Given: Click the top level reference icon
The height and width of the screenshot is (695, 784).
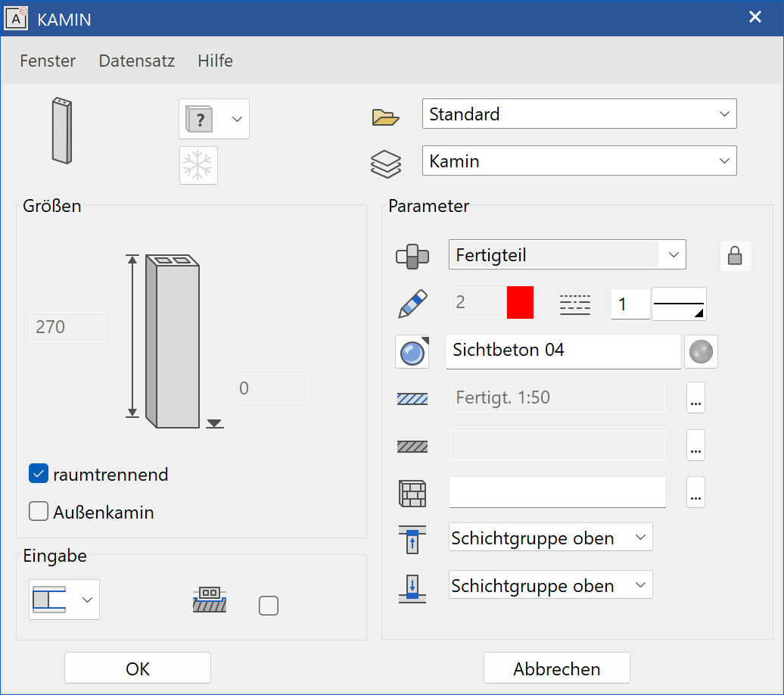Looking at the screenshot, I should tap(412, 539).
